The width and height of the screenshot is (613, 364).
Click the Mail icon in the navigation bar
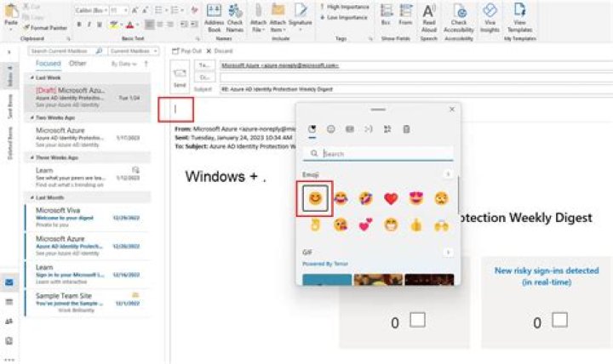tap(9, 282)
